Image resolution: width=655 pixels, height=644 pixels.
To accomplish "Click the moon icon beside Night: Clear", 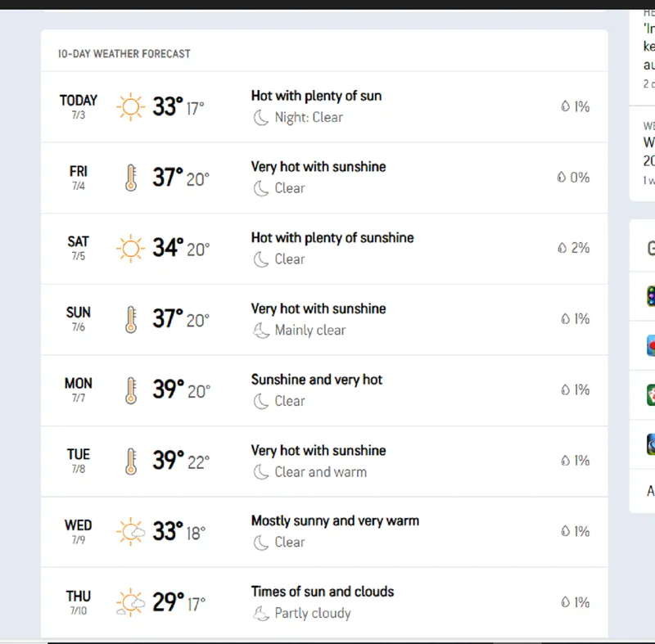I will tap(261, 118).
